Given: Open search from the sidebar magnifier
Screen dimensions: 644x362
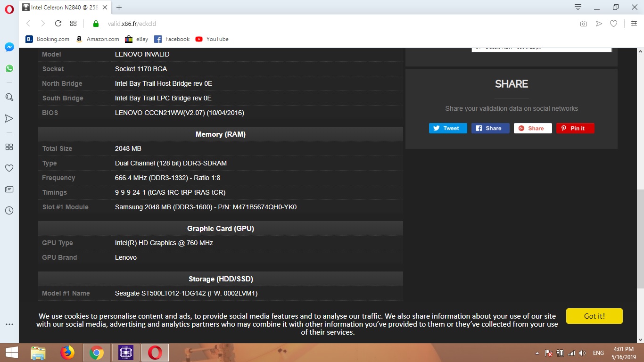Looking at the screenshot, I should (x=9, y=97).
